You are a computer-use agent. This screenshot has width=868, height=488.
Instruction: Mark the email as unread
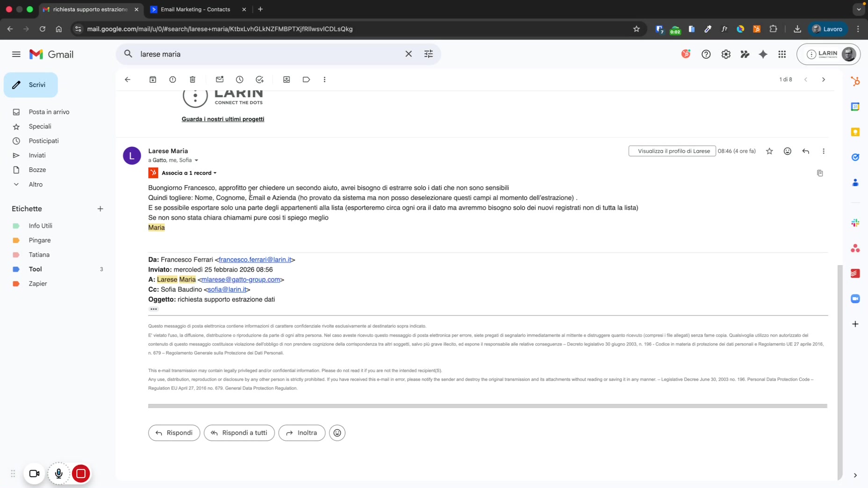point(219,79)
